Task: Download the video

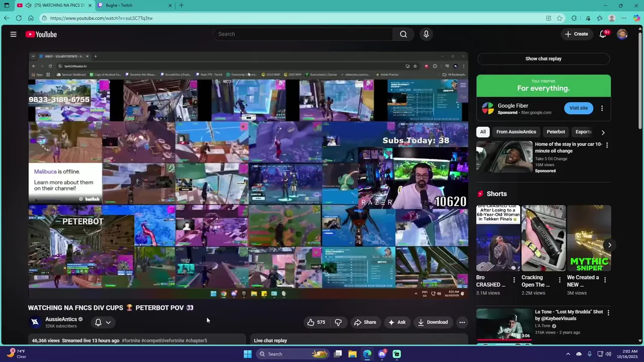Action: [433, 322]
